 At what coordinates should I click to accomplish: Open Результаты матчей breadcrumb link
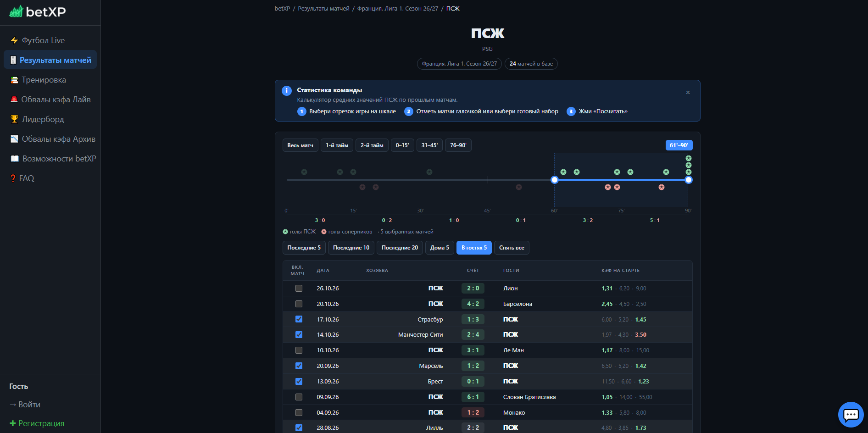coord(323,9)
